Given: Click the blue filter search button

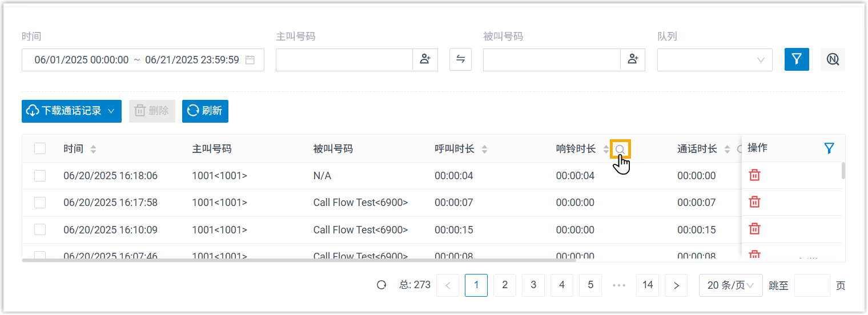Looking at the screenshot, I should point(797,59).
